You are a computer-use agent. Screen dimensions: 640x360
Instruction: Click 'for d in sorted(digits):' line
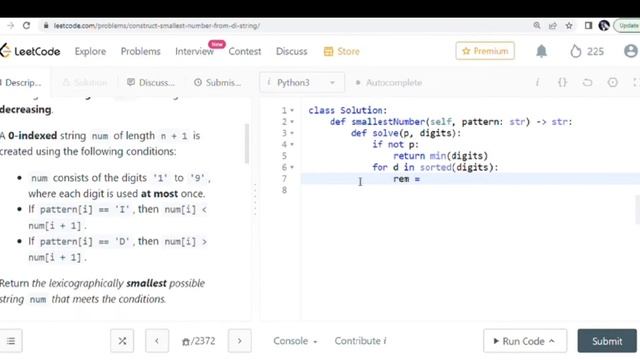click(435, 167)
